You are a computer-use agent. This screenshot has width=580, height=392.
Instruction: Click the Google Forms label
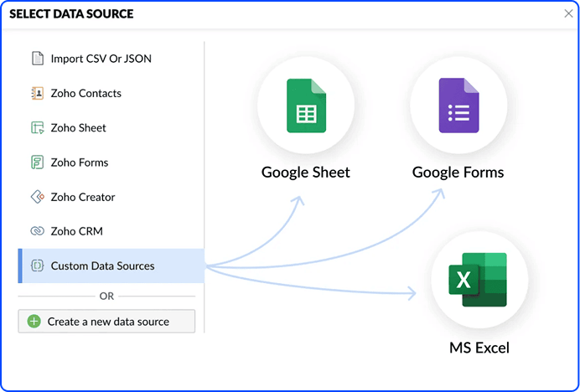(458, 173)
